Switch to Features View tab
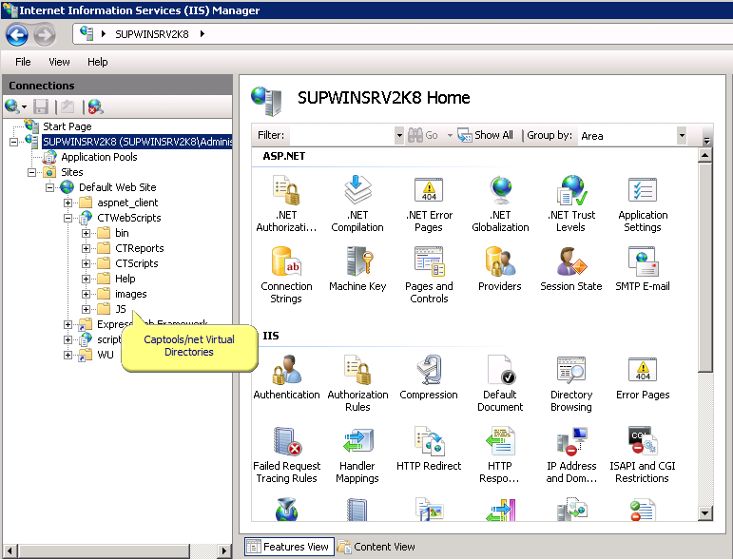The width and height of the screenshot is (733, 560). [289, 547]
